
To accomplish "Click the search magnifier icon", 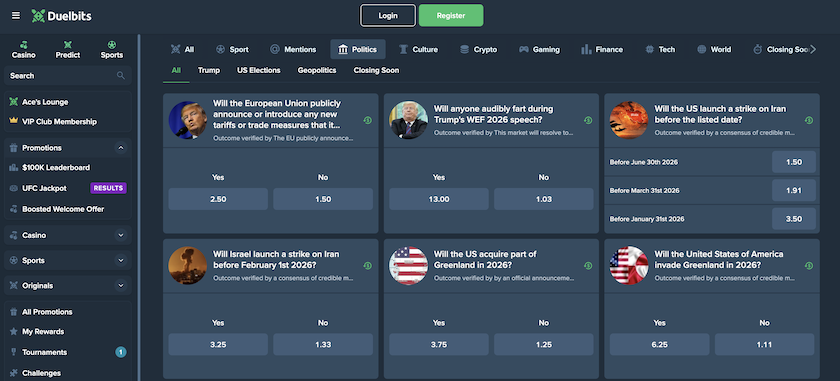I will (x=121, y=76).
